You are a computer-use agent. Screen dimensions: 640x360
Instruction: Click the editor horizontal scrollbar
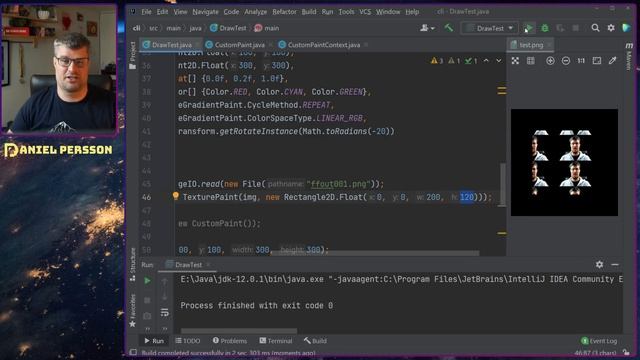tap(375, 253)
